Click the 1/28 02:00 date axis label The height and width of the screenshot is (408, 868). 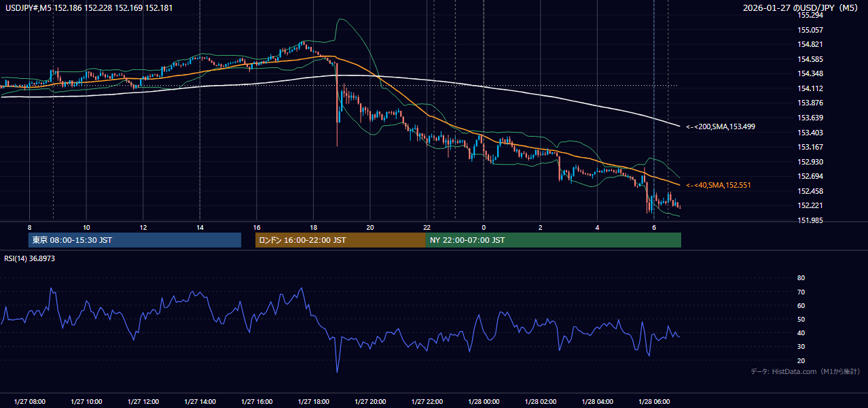[x=541, y=401]
